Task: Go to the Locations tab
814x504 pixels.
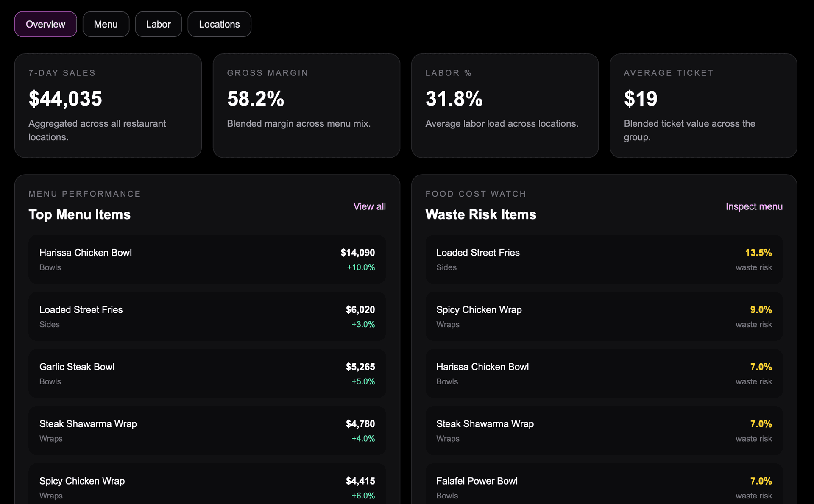Action: coord(219,24)
